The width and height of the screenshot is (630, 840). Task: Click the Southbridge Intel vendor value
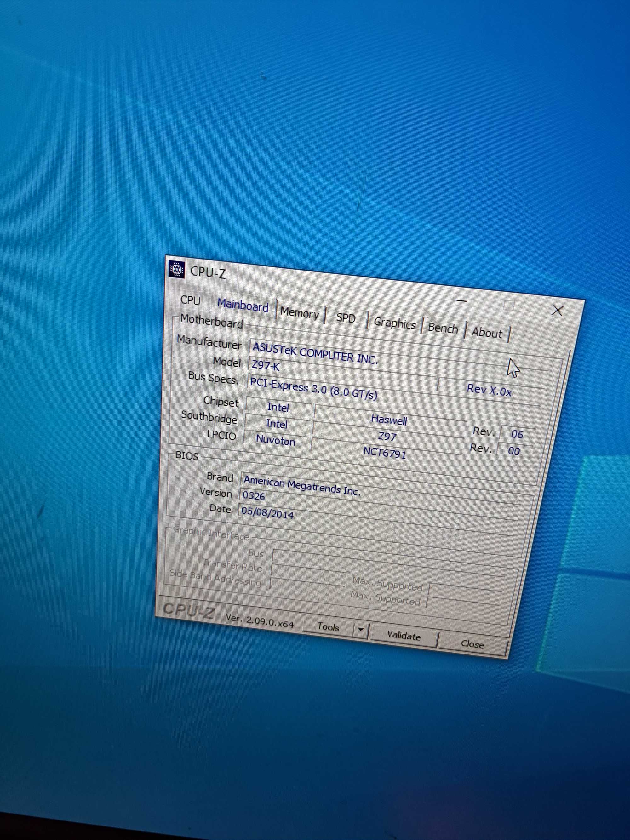[x=277, y=424]
